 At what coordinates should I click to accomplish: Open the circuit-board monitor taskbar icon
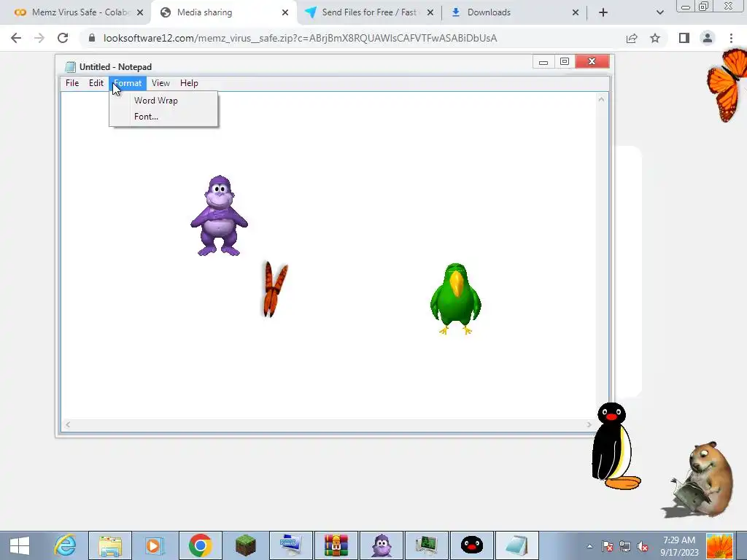coord(426,545)
